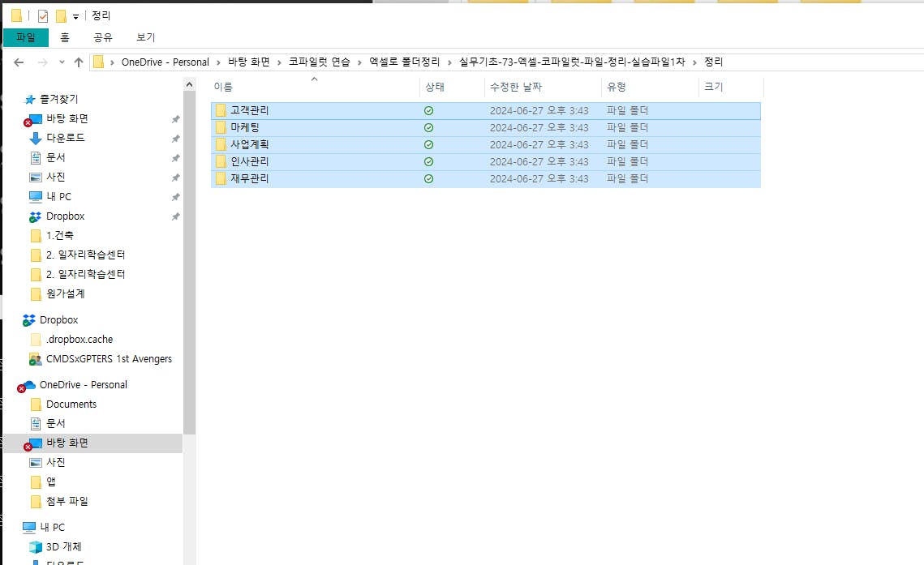
Task: Unpin 다운로드 using its pin icon
Action: pyautogui.click(x=175, y=139)
